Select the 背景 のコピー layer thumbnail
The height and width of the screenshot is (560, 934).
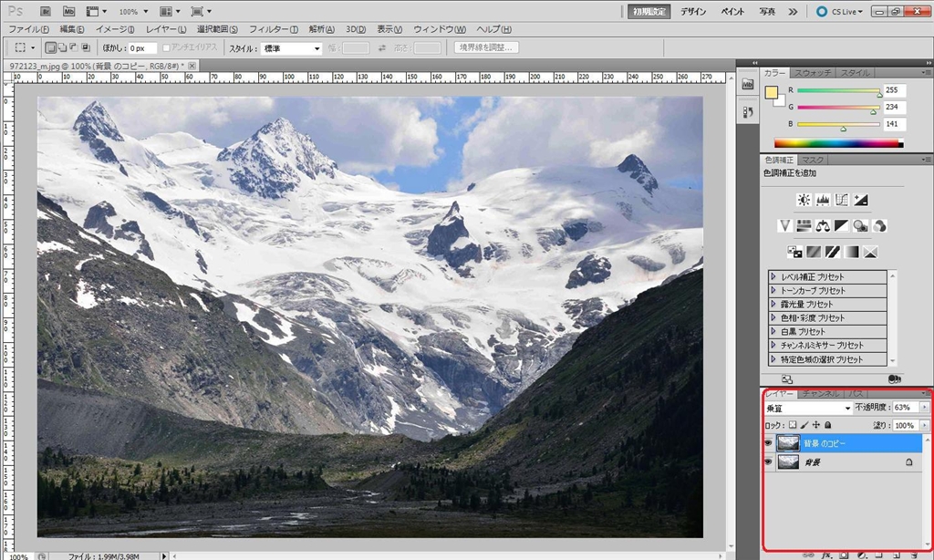click(788, 443)
